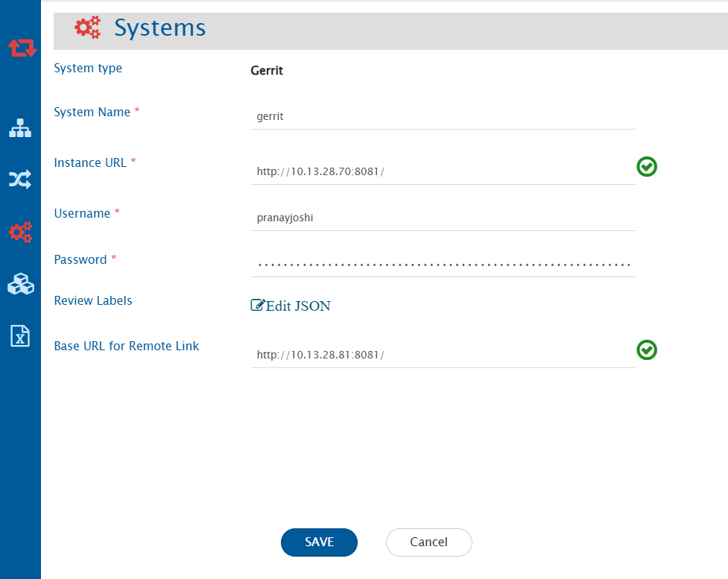Image resolution: width=728 pixels, height=579 pixels.
Task: Open the red gears Systems sidebar icon
Action: pyautogui.click(x=20, y=232)
